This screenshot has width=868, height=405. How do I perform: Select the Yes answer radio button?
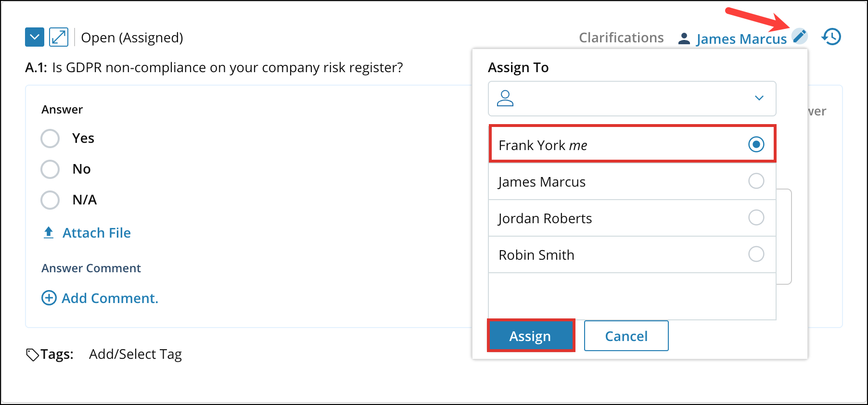click(50, 139)
